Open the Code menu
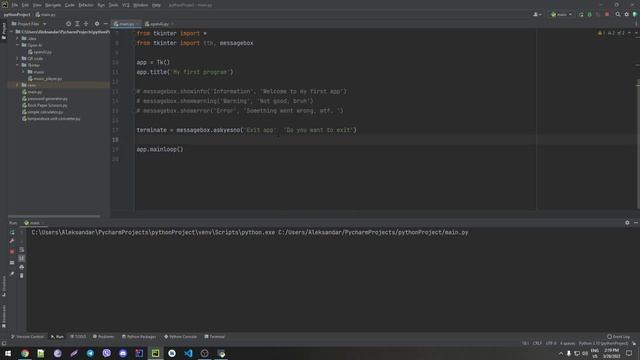640x360 pixels. click(70, 5)
